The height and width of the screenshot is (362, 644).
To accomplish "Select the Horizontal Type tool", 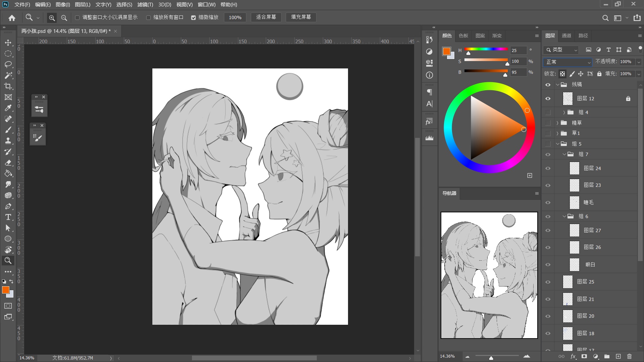I will (8, 217).
